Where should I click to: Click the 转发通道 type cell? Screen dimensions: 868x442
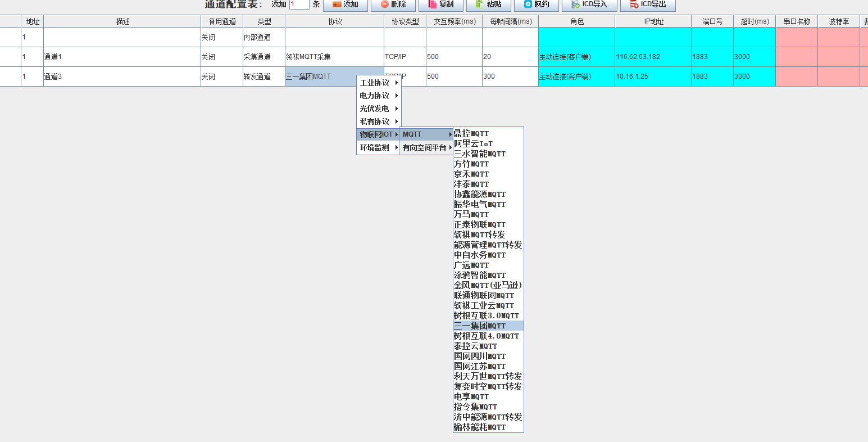click(x=264, y=76)
